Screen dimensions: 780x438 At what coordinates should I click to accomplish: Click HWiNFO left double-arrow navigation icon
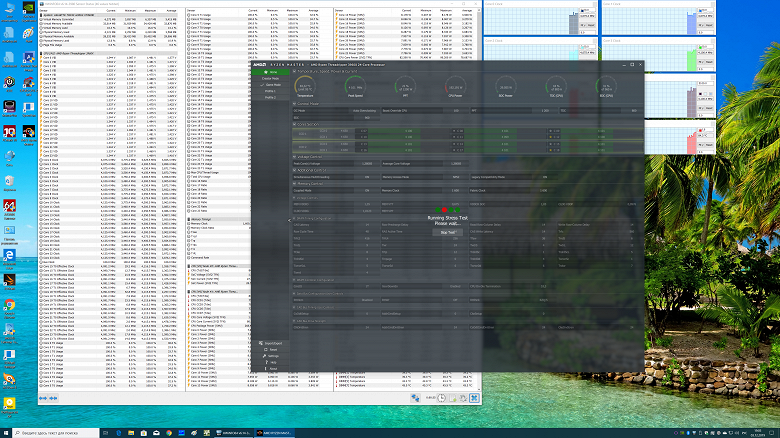pyautogui.click(x=43, y=398)
